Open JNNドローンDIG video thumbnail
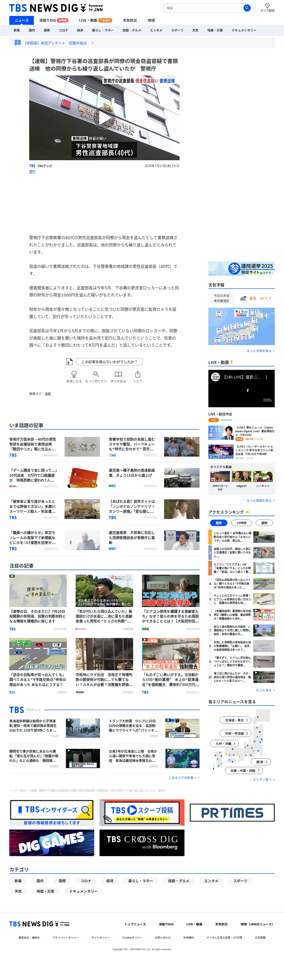Viewport: 284px width, 980px height. click(x=220, y=477)
